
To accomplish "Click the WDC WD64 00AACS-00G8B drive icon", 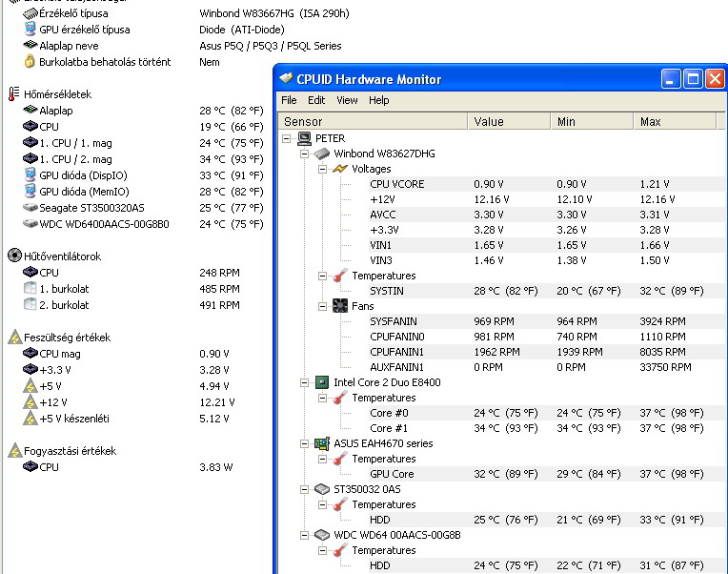I will point(322,536).
